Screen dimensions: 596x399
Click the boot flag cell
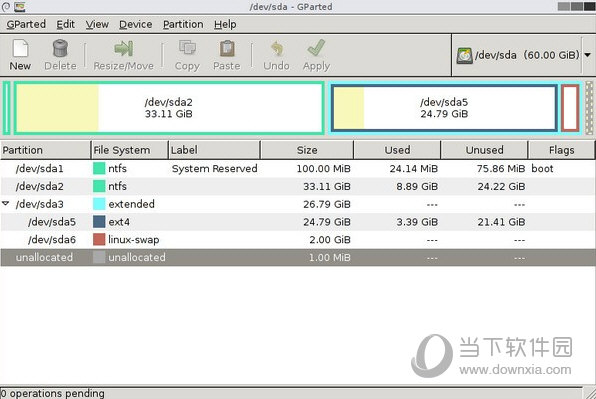coord(542,168)
